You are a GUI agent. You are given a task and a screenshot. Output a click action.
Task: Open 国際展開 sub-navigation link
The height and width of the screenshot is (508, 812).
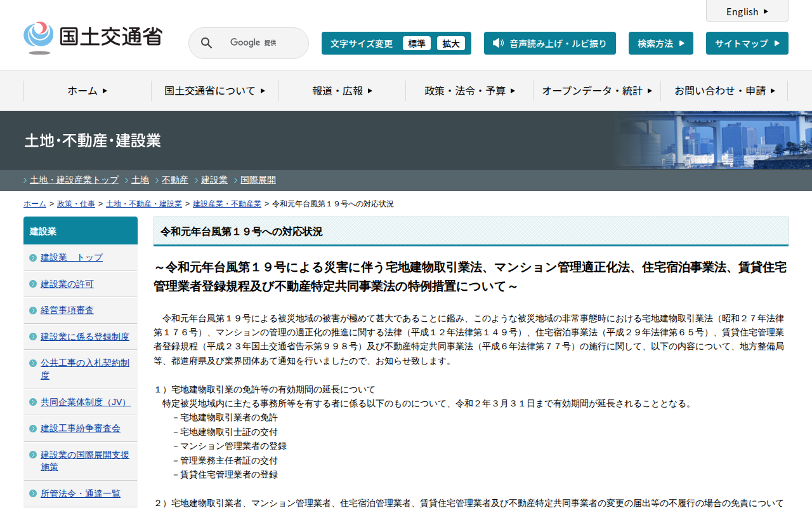(x=258, y=180)
